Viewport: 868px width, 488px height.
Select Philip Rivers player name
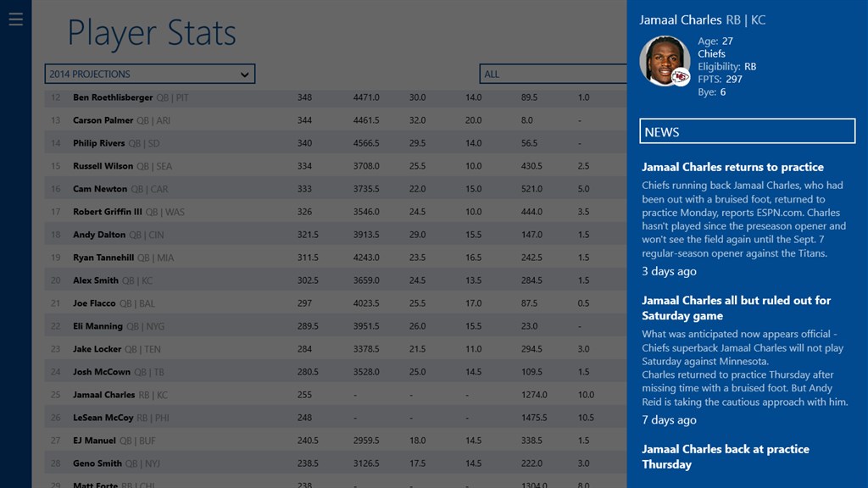point(98,143)
